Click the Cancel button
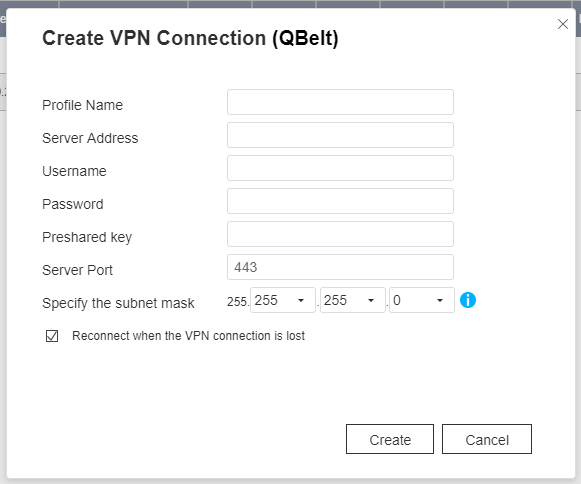The width and height of the screenshot is (581, 484). pyautogui.click(x=487, y=439)
